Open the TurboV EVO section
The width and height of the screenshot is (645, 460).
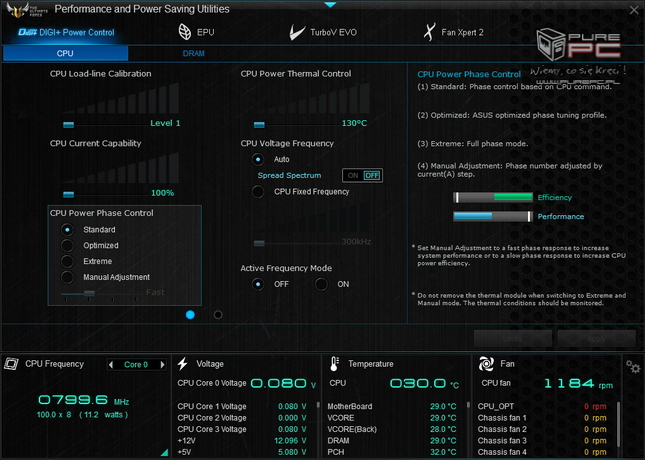(x=323, y=32)
